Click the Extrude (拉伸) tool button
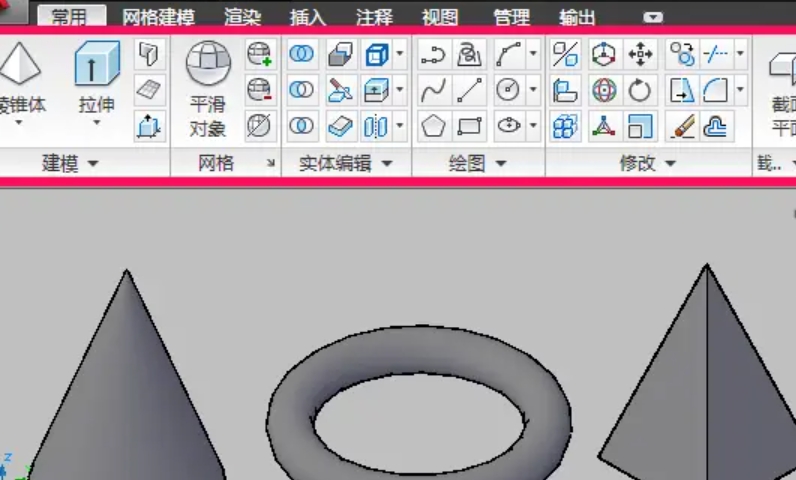The height and width of the screenshot is (480, 796). 96,82
